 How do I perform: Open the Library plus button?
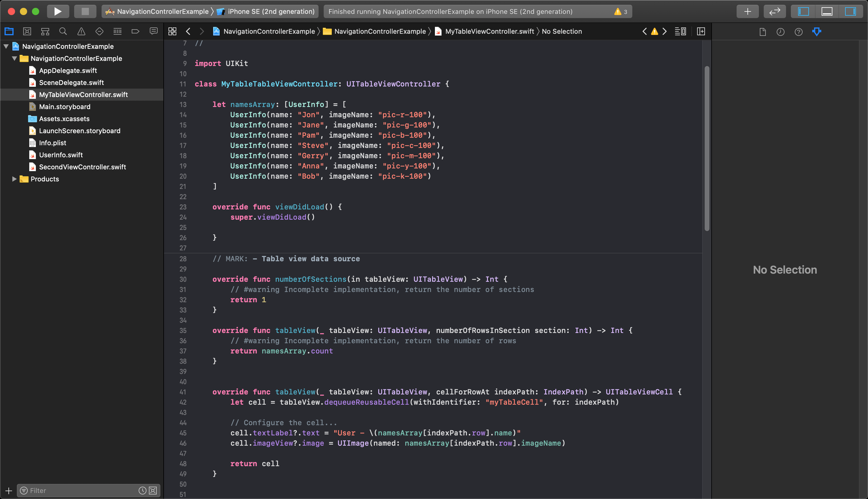click(x=747, y=11)
